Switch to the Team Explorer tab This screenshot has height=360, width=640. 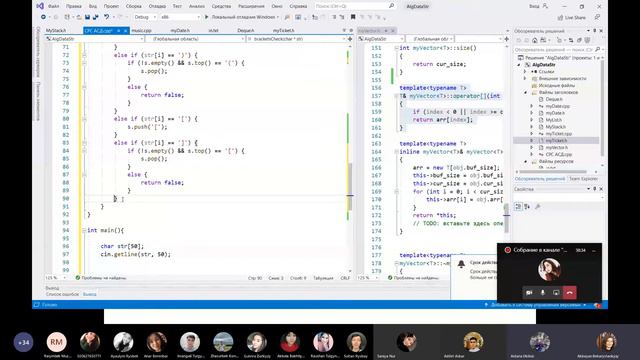tap(583, 179)
